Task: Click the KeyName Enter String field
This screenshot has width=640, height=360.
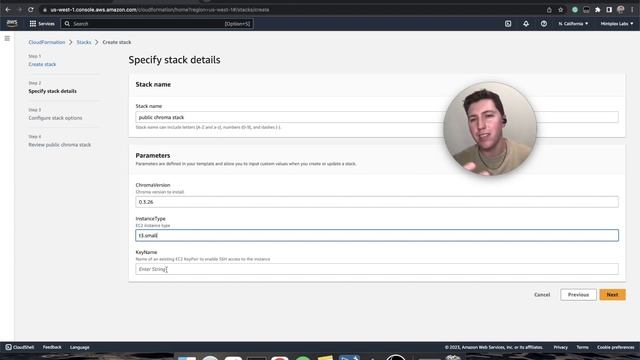Action: coord(377,269)
